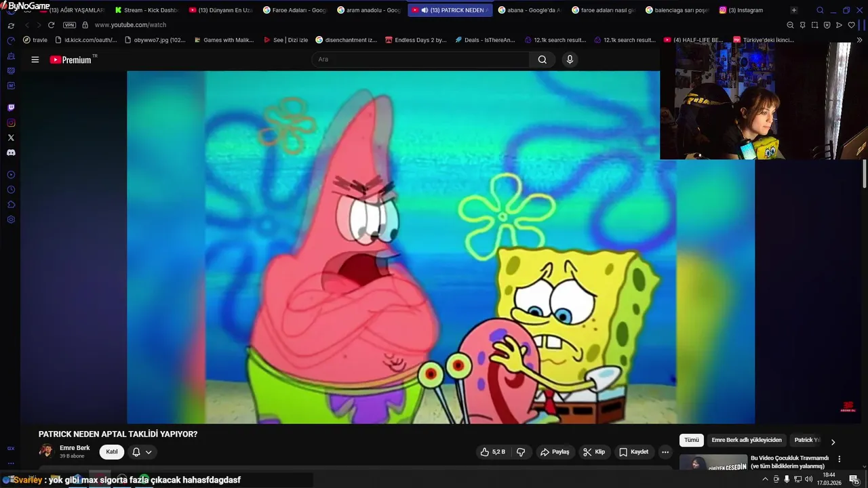Like the video (5,2 B thumbs up)

[x=493, y=452]
